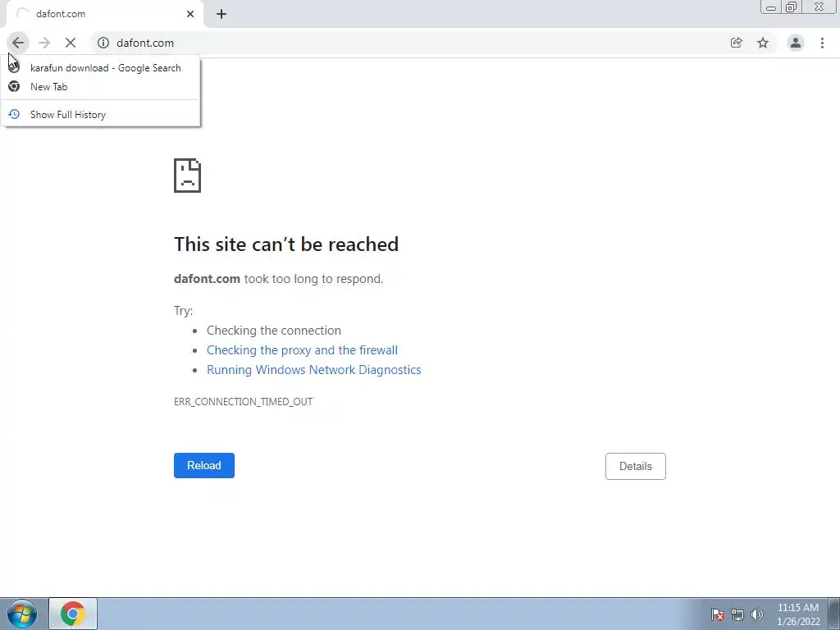Bookmark this tab with the star icon

763,43
